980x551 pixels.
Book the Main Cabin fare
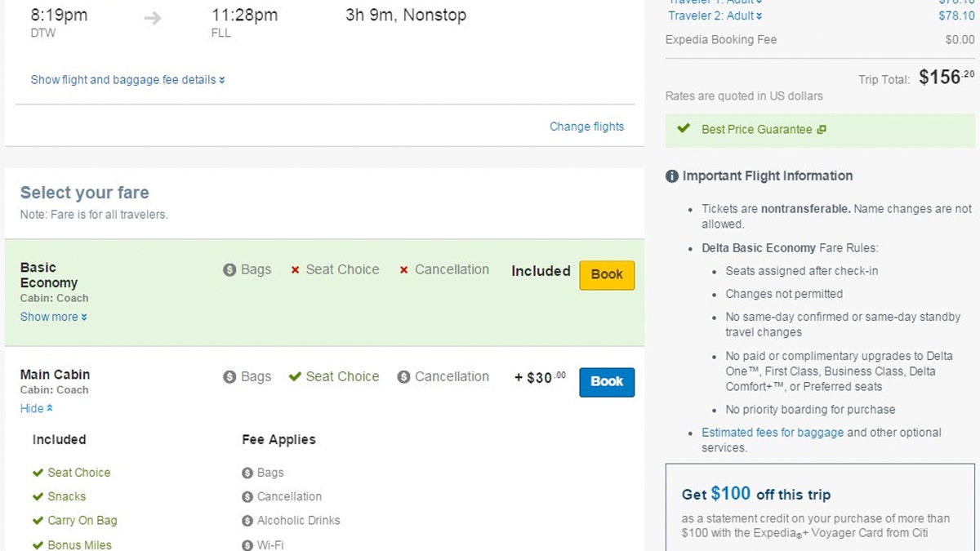[x=606, y=382]
